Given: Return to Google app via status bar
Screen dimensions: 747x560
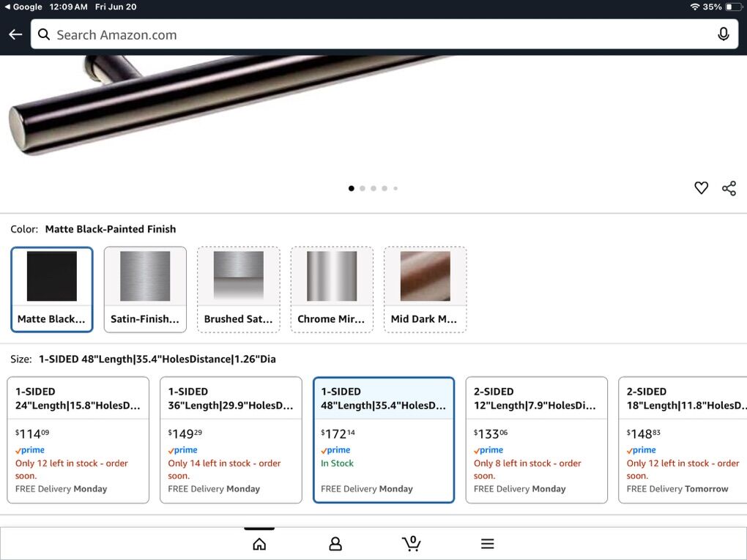Looking at the screenshot, I should point(23,7).
